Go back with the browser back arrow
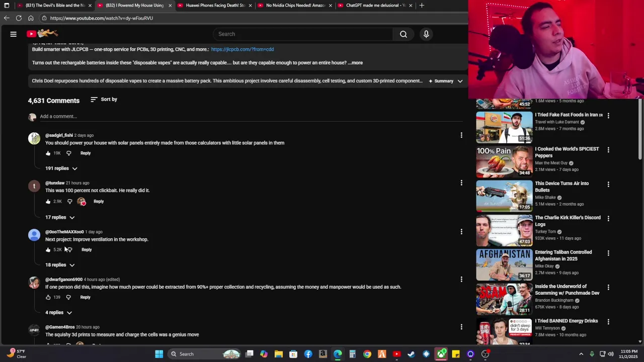 click(7, 18)
